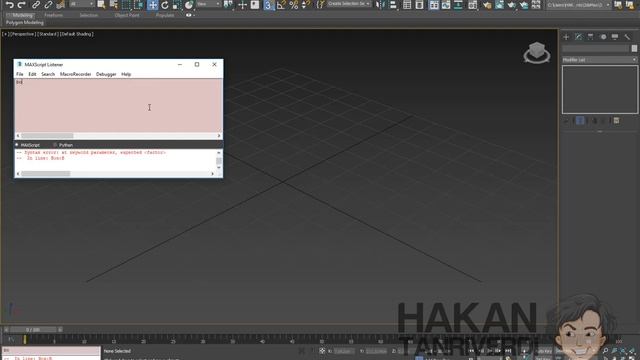Click the Use Pivot Point Center icon
Image resolution: width=640 pixels, height=360 pixels.
coord(229,5)
